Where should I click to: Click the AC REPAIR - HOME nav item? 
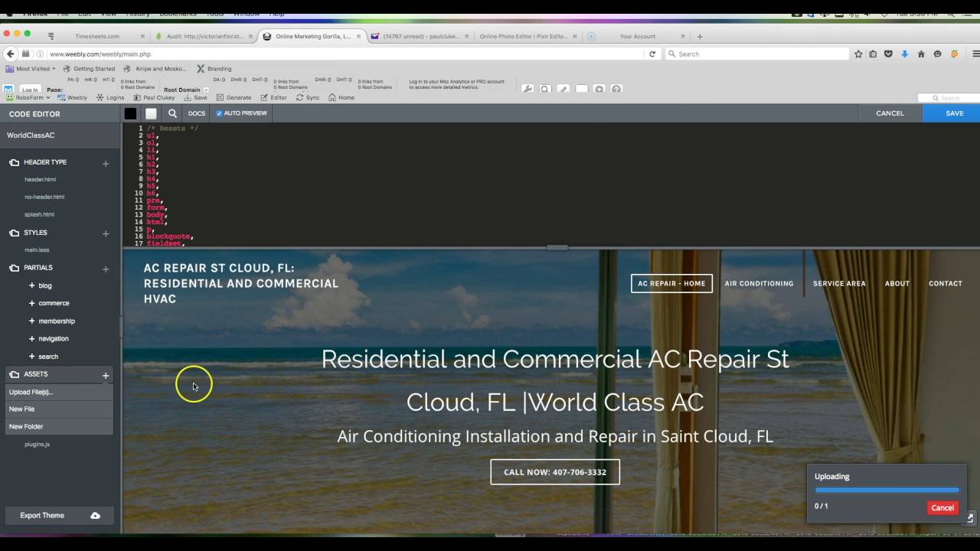[671, 283]
